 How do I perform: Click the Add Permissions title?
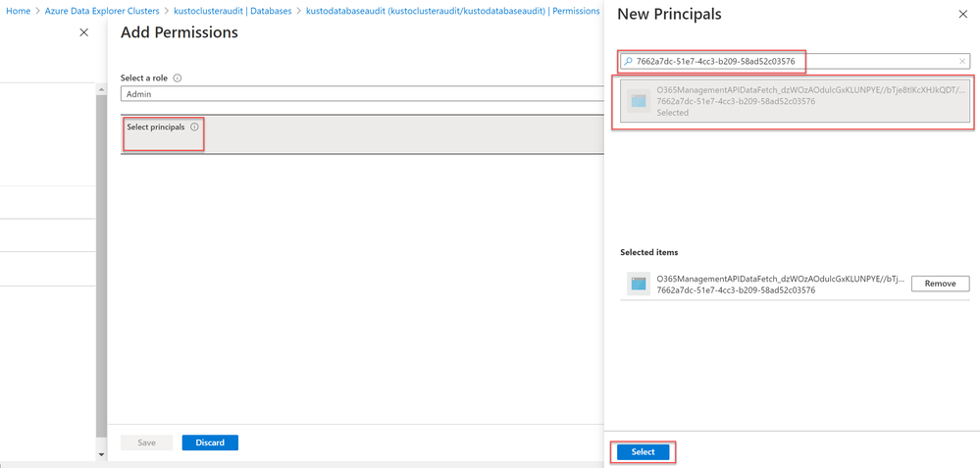[x=180, y=32]
